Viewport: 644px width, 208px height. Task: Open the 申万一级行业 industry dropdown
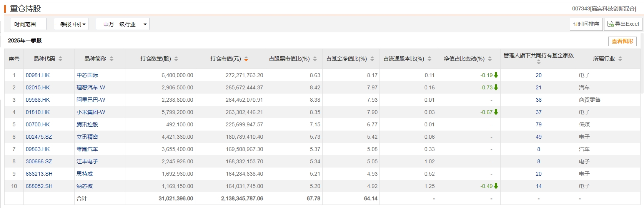123,24
